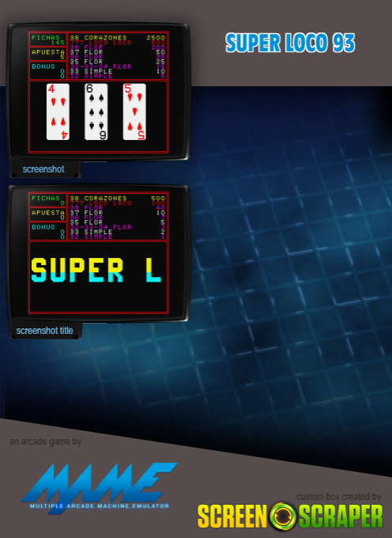Click the green SCRAPER word of logo
Image resolution: width=392 pixels, height=538 pixels.
(341, 517)
